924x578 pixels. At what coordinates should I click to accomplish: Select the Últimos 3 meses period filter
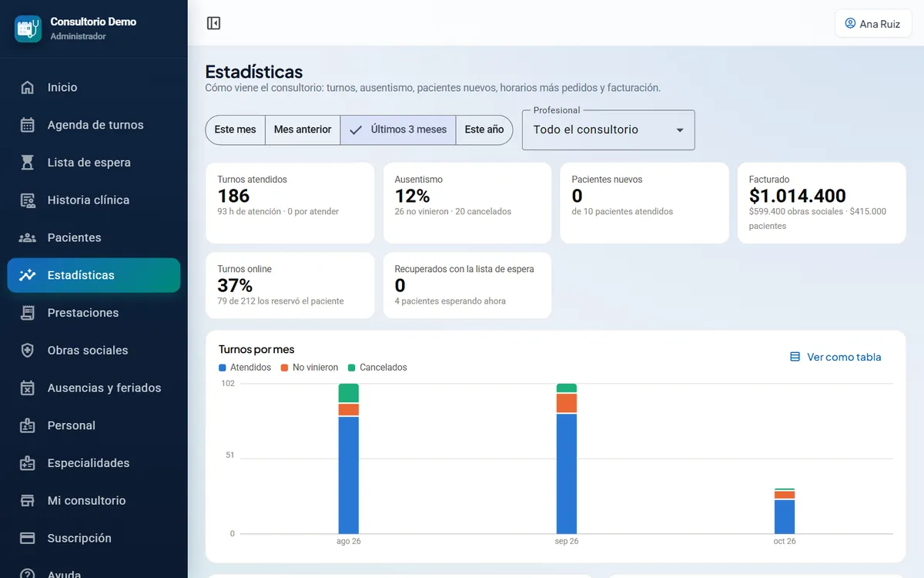point(398,129)
